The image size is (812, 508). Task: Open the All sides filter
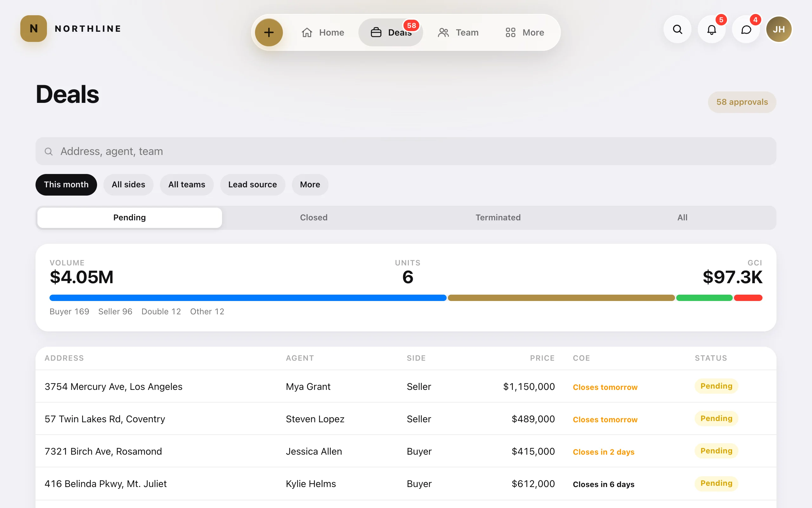[128, 184]
